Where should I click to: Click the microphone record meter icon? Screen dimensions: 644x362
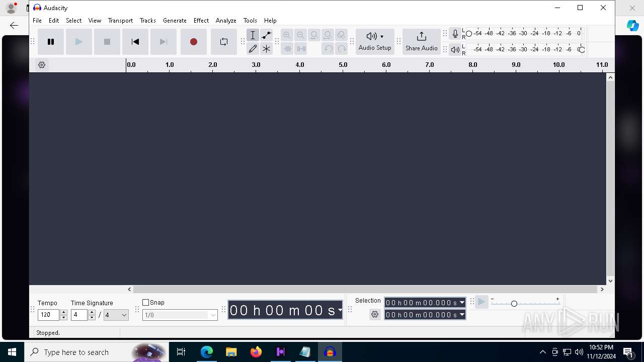455,34
